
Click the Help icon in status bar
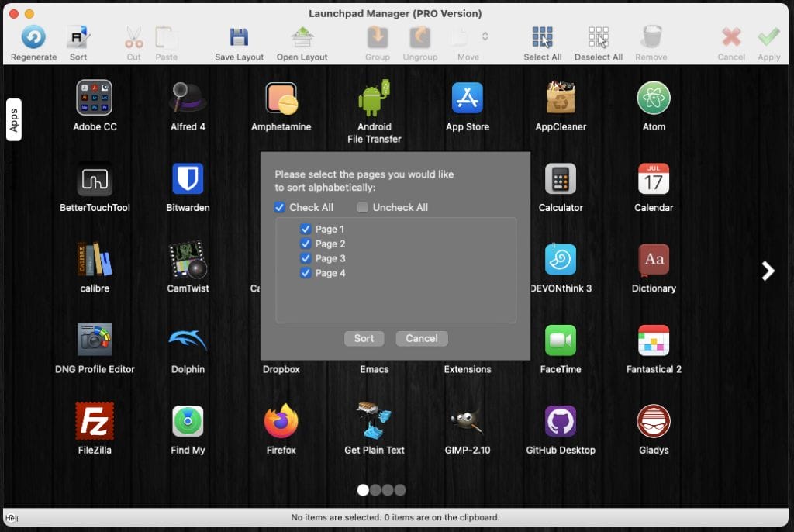click(x=12, y=517)
